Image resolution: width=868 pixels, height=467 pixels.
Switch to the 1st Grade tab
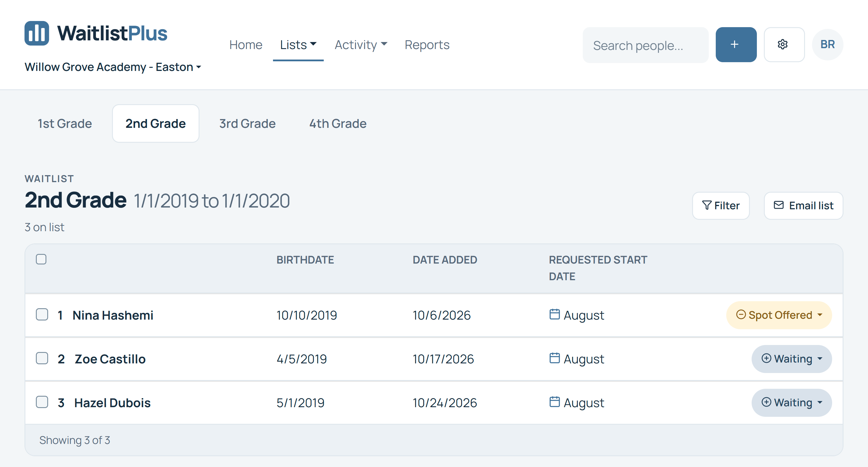tap(65, 123)
